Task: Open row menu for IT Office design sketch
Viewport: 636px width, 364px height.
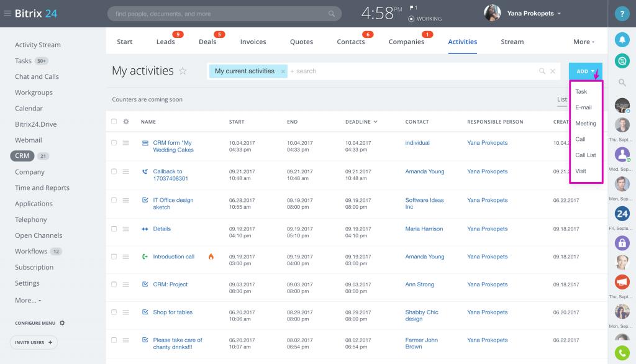Action: click(x=126, y=201)
